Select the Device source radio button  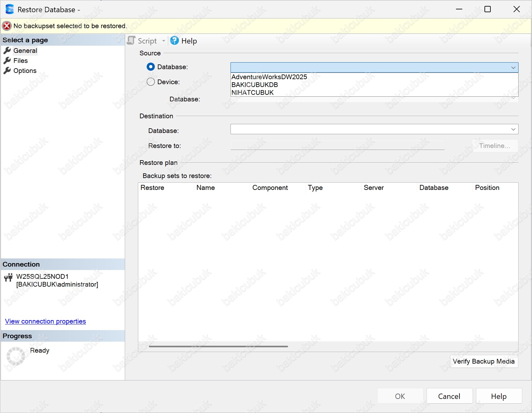pos(151,82)
